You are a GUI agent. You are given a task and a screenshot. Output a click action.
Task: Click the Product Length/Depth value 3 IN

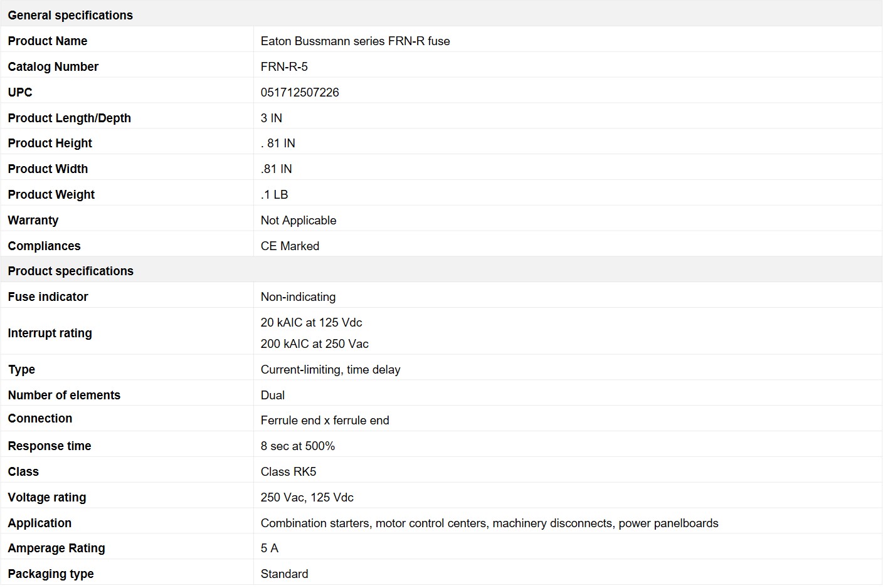pos(272,118)
